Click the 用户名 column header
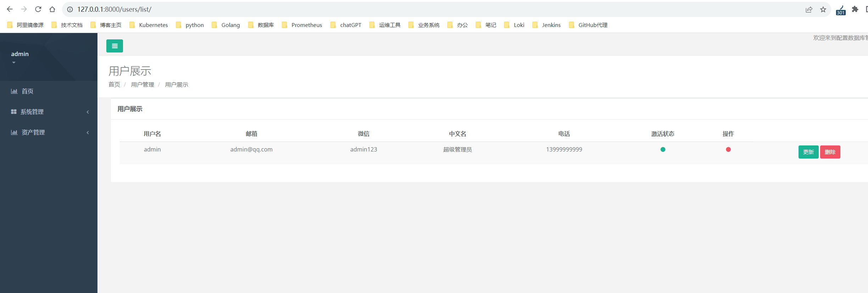 point(152,134)
